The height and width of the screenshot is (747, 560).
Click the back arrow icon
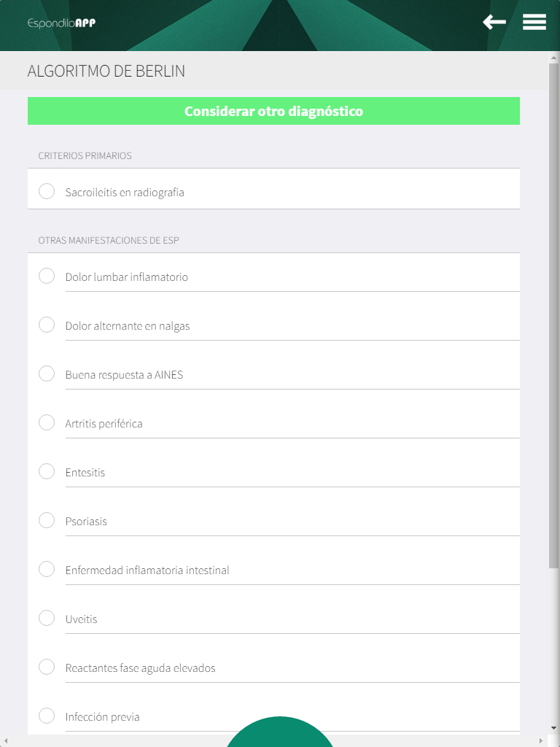(x=494, y=23)
